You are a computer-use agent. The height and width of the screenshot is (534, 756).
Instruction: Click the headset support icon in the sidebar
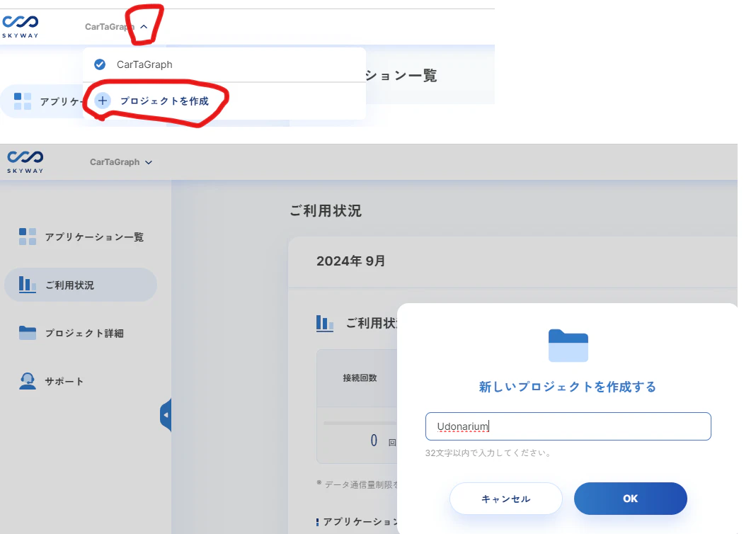point(28,381)
